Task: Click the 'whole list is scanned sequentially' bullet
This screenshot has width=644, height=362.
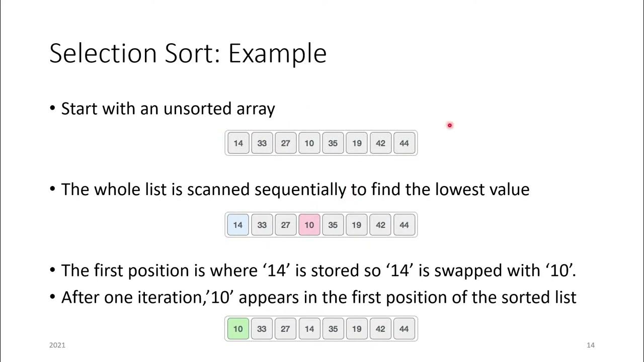Action: [295, 190]
